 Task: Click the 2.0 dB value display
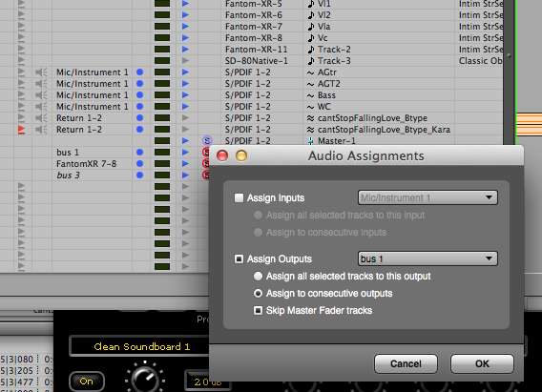(x=207, y=382)
